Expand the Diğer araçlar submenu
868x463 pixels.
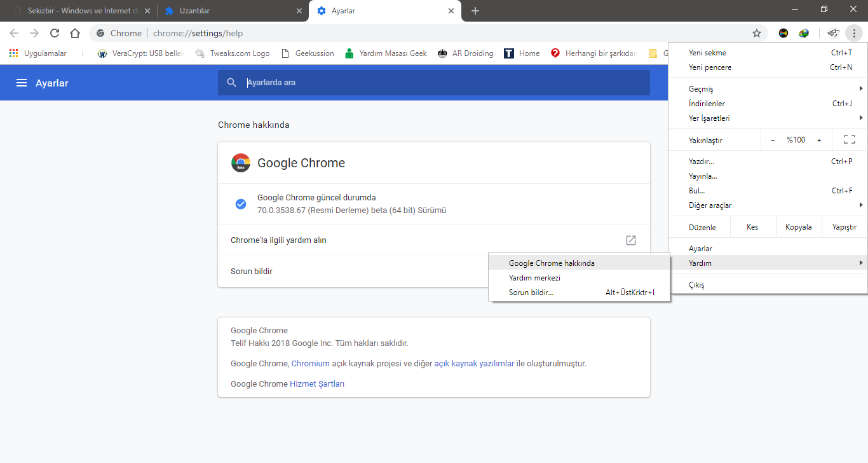(x=768, y=205)
